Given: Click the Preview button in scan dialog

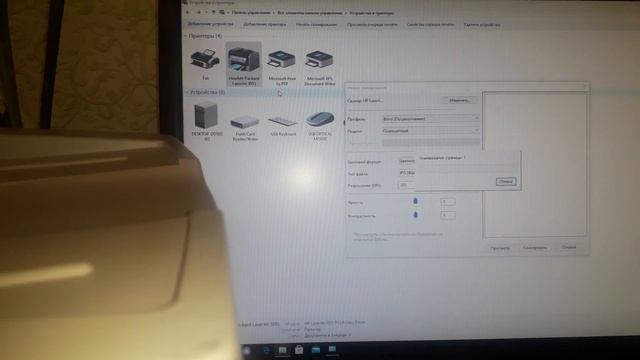Looking at the screenshot, I should pyautogui.click(x=500, y=248).
